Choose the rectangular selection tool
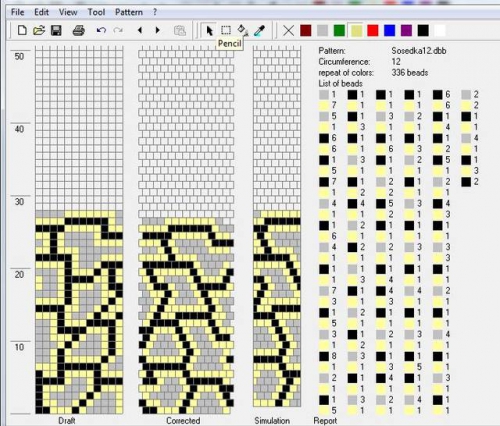The height and width of the screenshot is (426, 500). 226,31
